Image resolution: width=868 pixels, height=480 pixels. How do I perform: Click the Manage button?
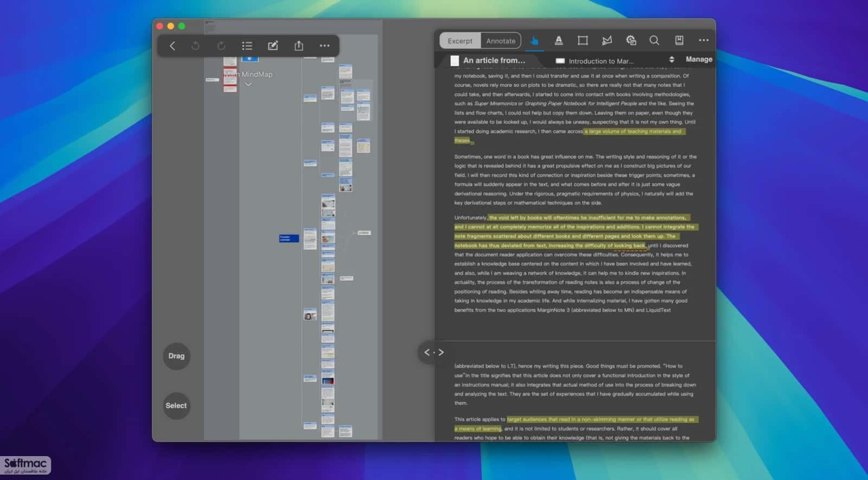(699, 60)
